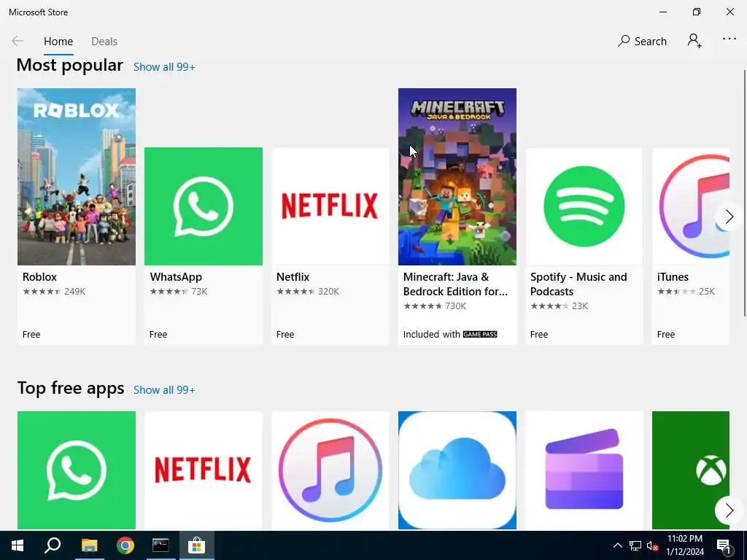Show all 99+ Top free apps
This screenshot has width=747, height=560.
point(164,390)
